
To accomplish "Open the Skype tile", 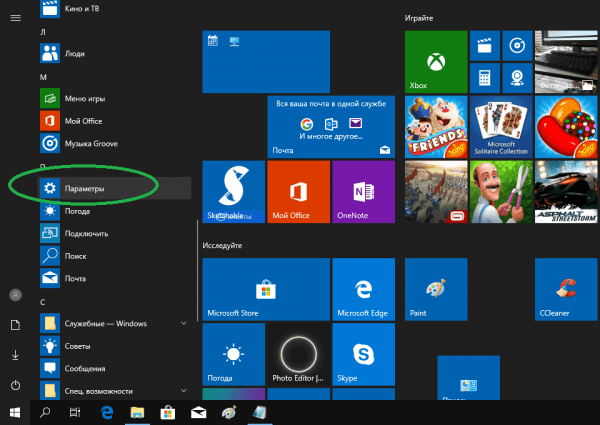I will click(x=364, y=354).
